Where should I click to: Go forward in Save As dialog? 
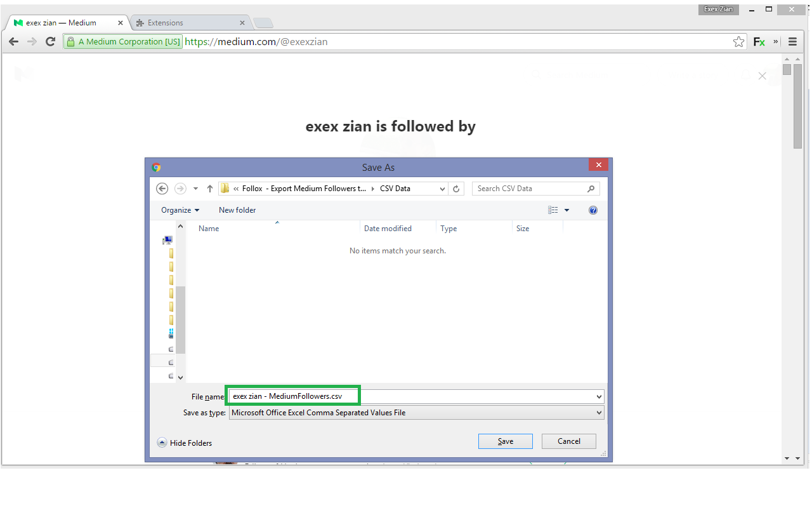tap(180, 189)
